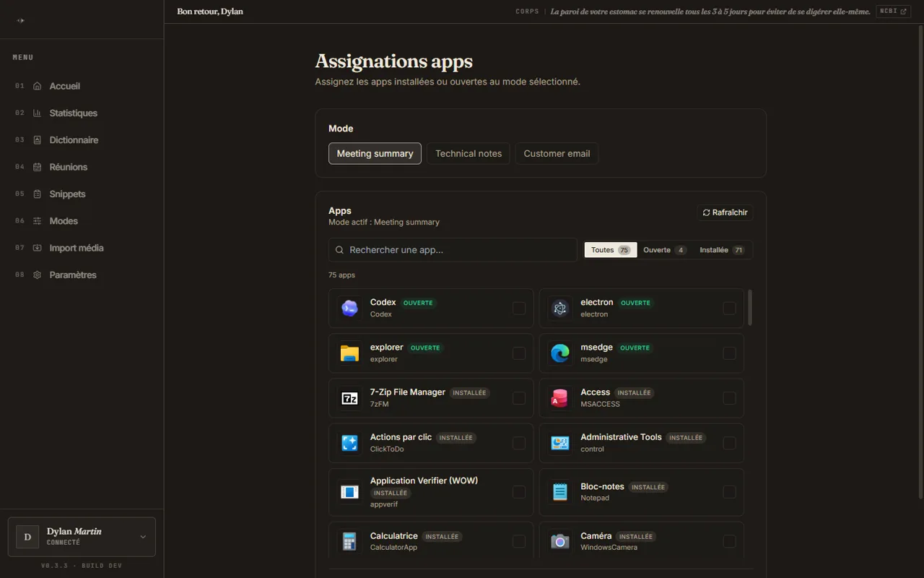Check the explorer app checkbox
This screenshot has width=924, height=578.
(519, 353)
